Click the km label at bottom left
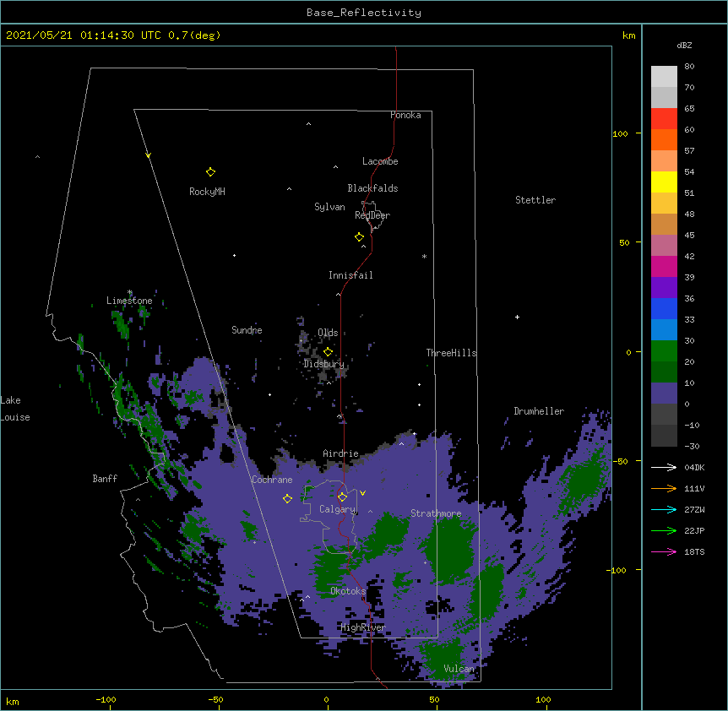This screenshot has width=728, height=711. tap(13, 701)
